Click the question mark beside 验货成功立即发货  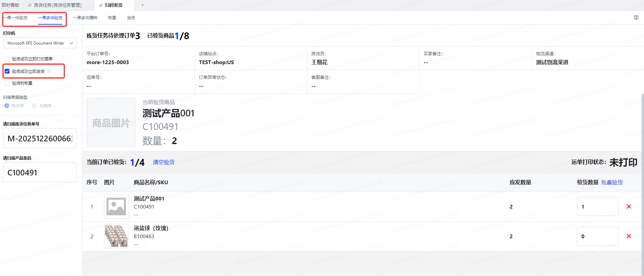pos(49,71)
